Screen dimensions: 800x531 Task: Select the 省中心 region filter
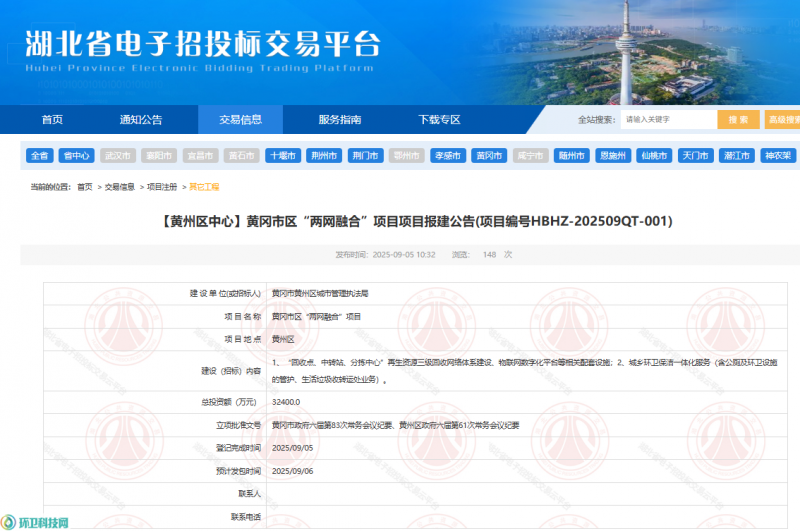click(77, 156)
